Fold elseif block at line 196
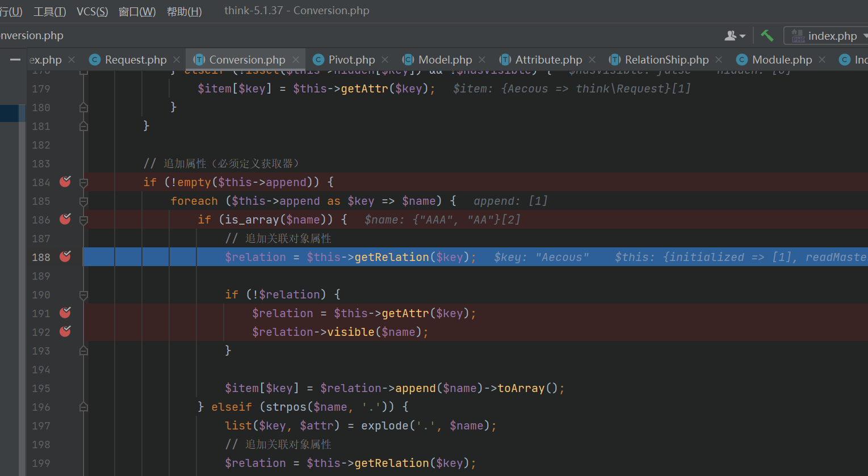 83,407
